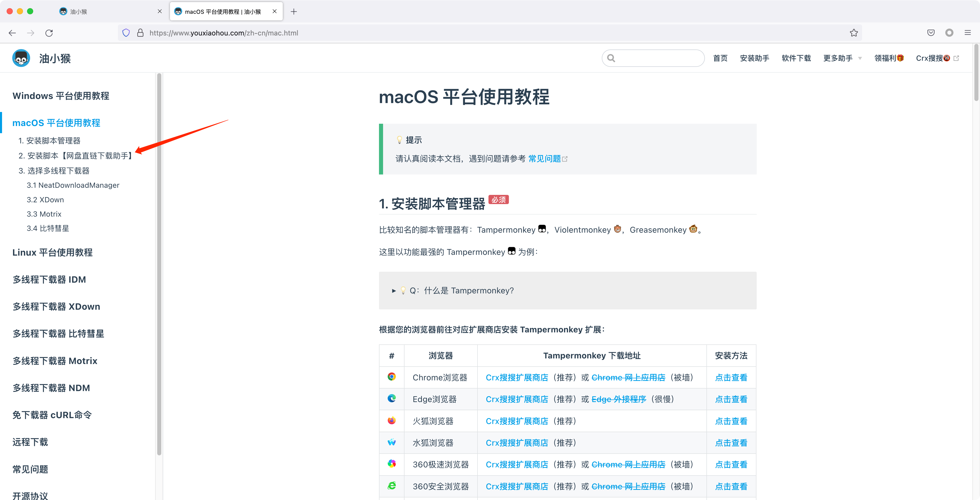Open 常见问题 in the sidebar
Image resolution: width=980 pixels, height=500 pixels.
pos(30,470)
